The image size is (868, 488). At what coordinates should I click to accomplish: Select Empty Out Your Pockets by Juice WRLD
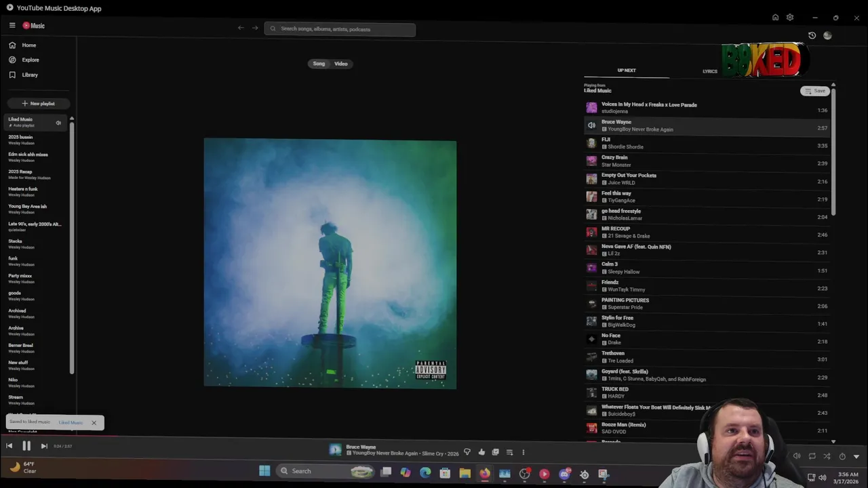pos(707,179)
